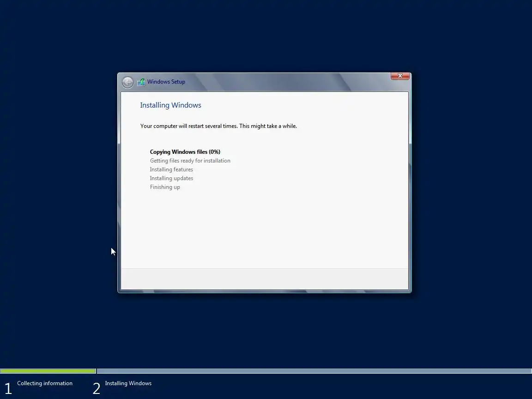Click the restart several times notice text
Image resolution: width=532 pixels, height=399 pixels.
click(218, 126)
